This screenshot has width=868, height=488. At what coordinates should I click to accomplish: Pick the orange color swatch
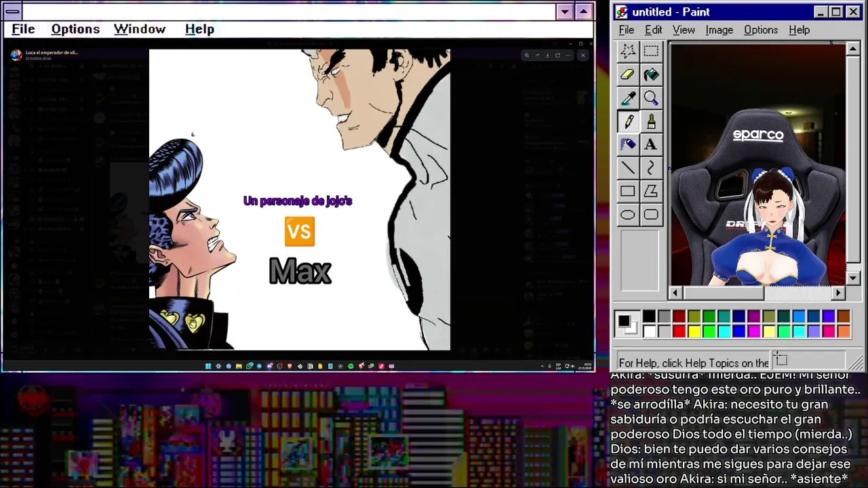click(x=844, y=331)
